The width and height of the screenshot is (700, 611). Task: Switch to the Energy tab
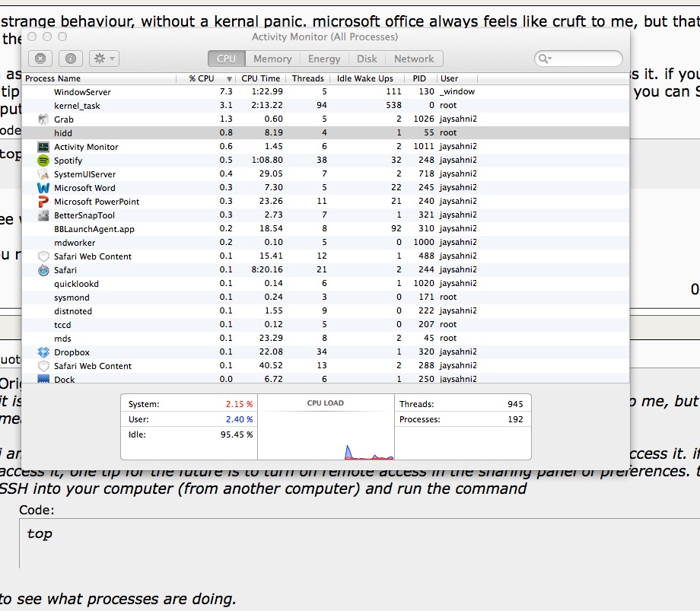click(x=324, y=59)
